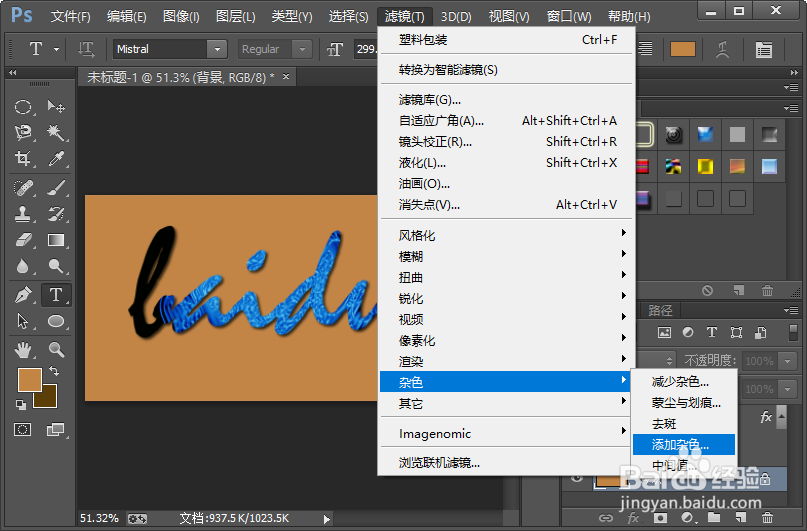Open the font family dropdown

[x=217, y=49]
